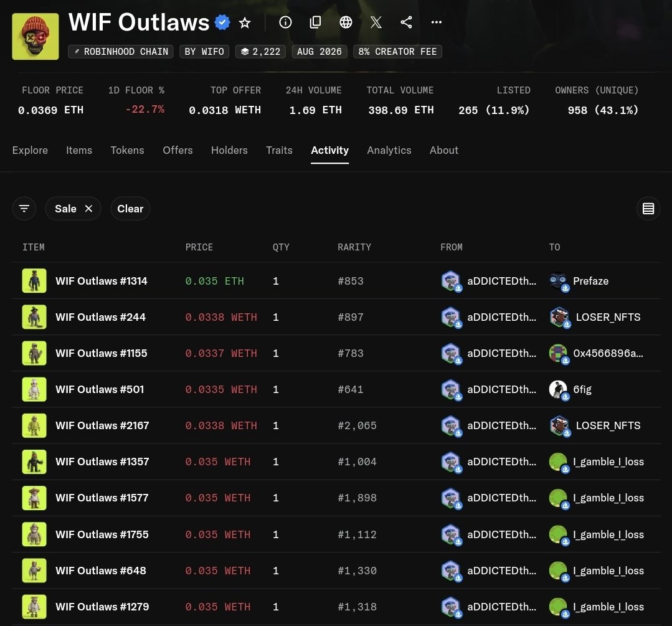
Task: Switch to the Traits tab
Action: 279,150
